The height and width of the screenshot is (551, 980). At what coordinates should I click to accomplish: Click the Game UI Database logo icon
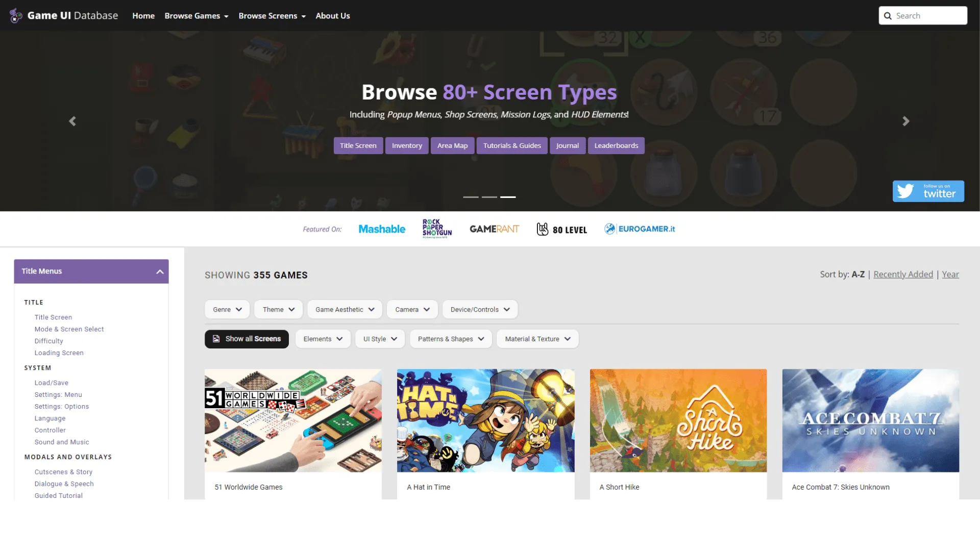16,16
